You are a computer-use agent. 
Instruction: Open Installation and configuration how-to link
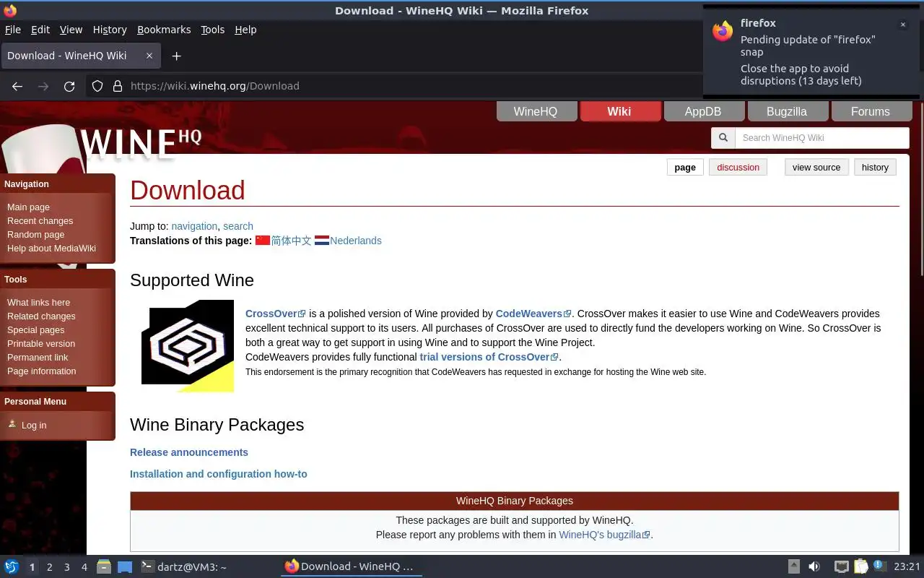[x=219, y=474]
